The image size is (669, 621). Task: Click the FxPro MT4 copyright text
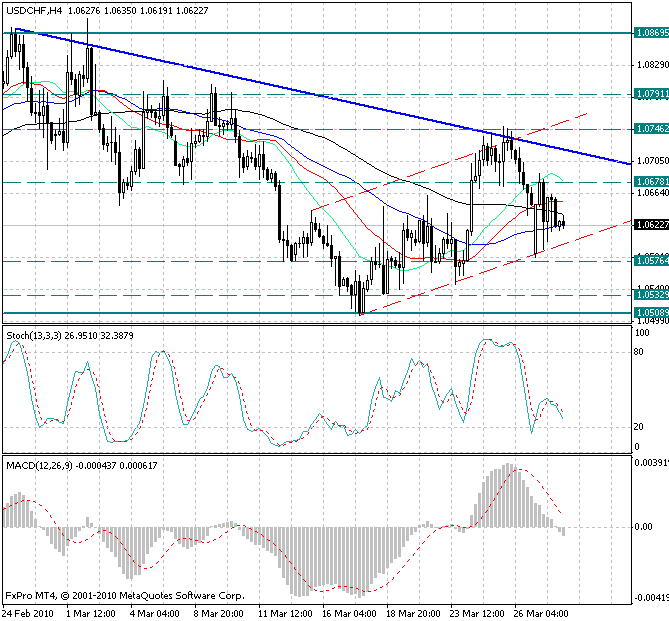coord(125,596)
